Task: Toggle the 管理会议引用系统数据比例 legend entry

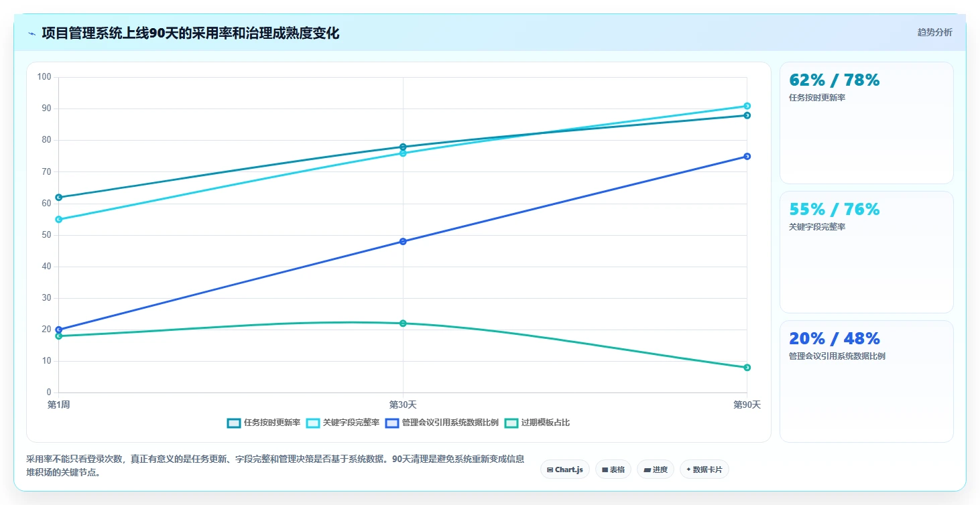Action: (442, 423)
